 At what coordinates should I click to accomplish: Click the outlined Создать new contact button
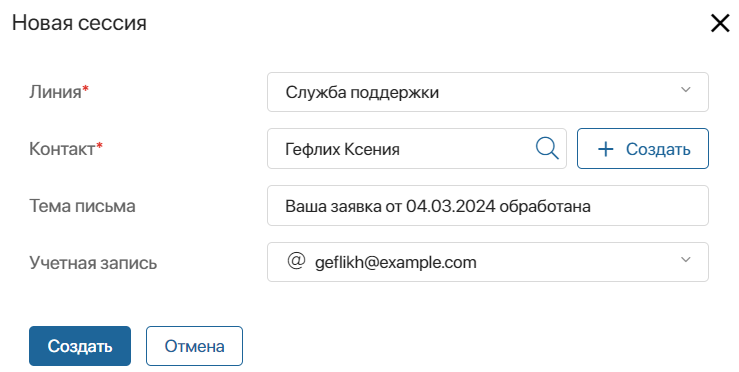[x=642, y=149]
